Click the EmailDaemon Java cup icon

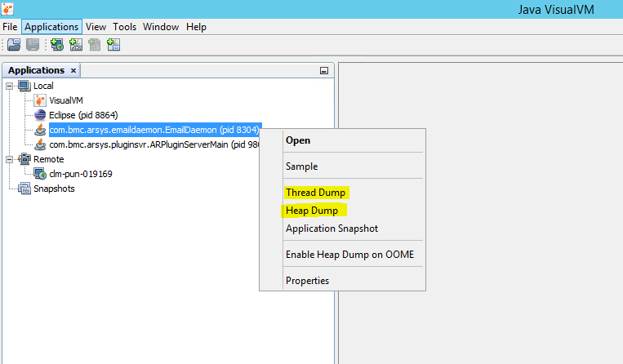(40, 130)
